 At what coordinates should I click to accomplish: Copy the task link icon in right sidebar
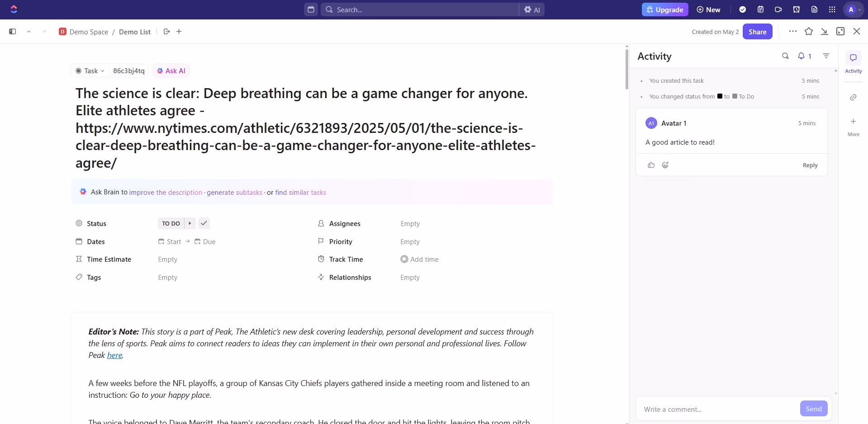tap(853, 97)
